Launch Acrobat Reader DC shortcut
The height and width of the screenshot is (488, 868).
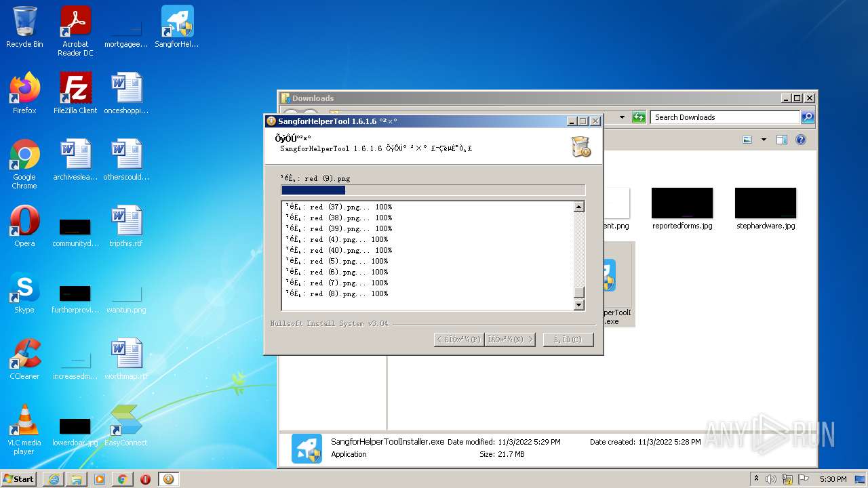tap(75, 31)
